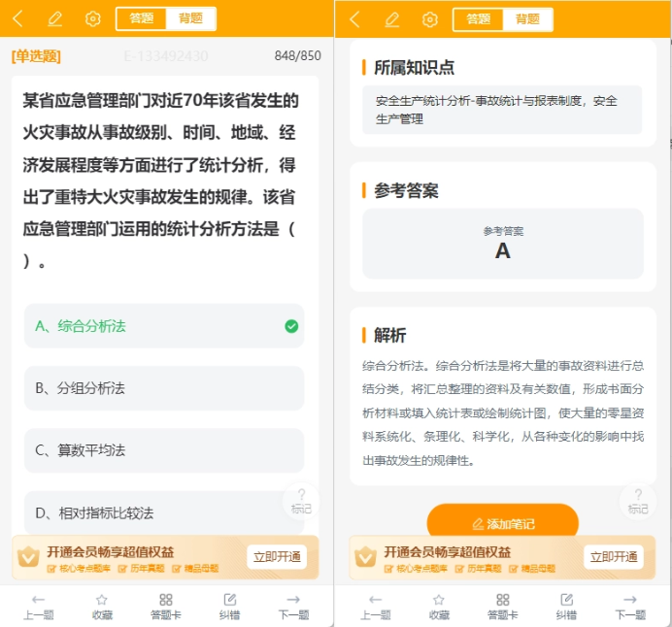Open the pencil edit icon in left header
672x627 pixels.
click(54, 18)
